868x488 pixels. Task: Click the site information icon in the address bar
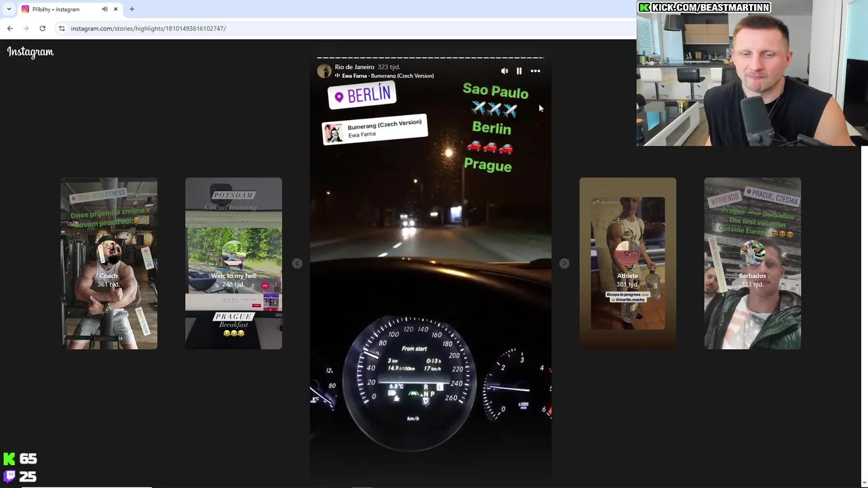point(62,28)
